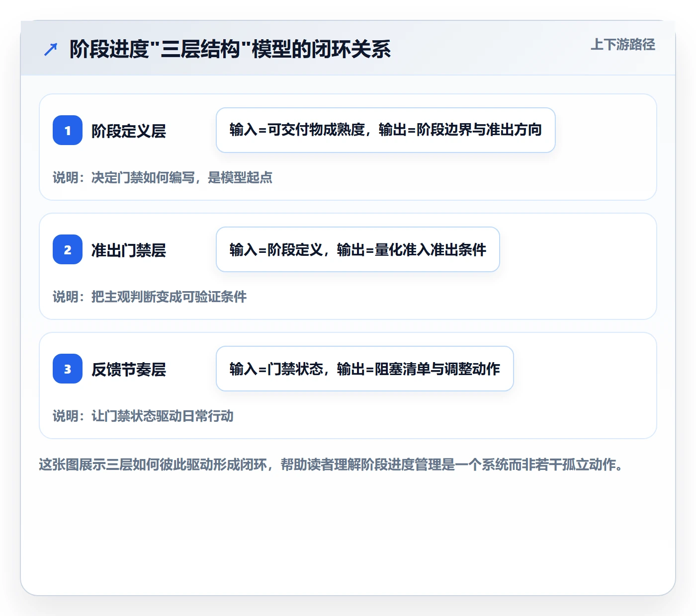Click the number 3 badge for 反馈节奏层
The height and width of the screenshot is (616, 696).
[68, 369]
